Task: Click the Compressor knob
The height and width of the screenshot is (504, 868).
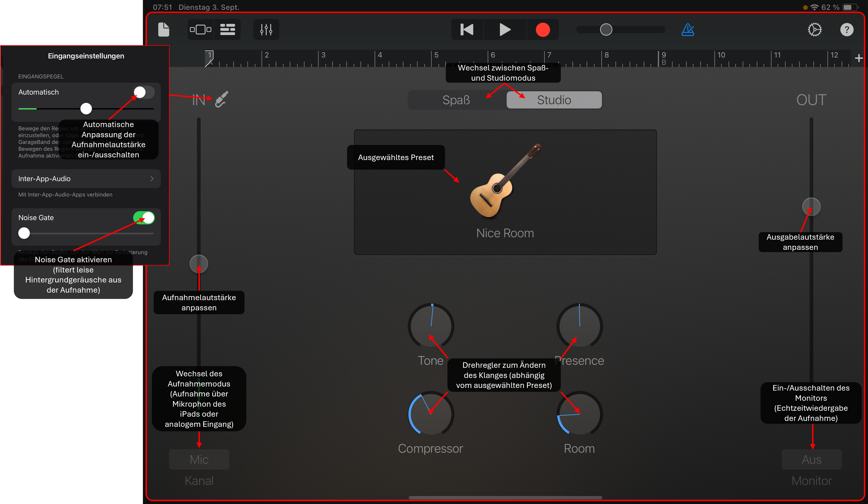Action: 431,413
